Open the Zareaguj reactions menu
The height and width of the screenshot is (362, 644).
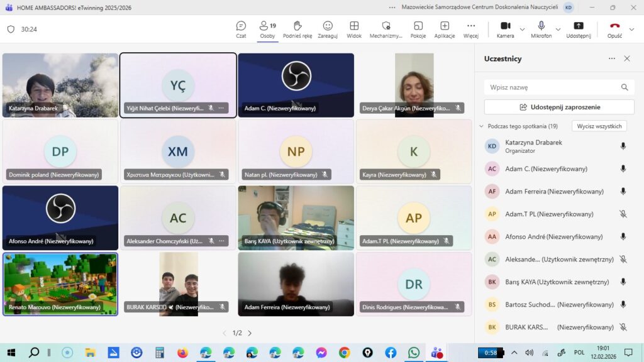pyautogui.click(x=327, y=30)
